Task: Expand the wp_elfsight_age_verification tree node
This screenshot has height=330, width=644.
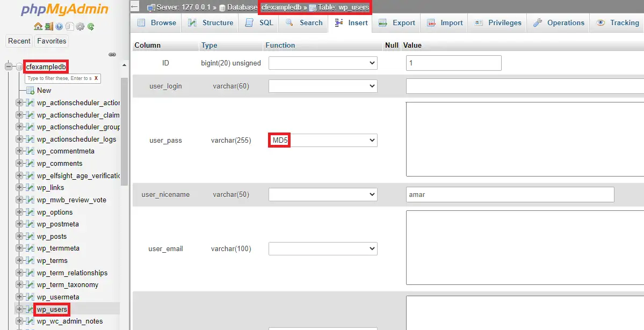Action: [19, 175]
